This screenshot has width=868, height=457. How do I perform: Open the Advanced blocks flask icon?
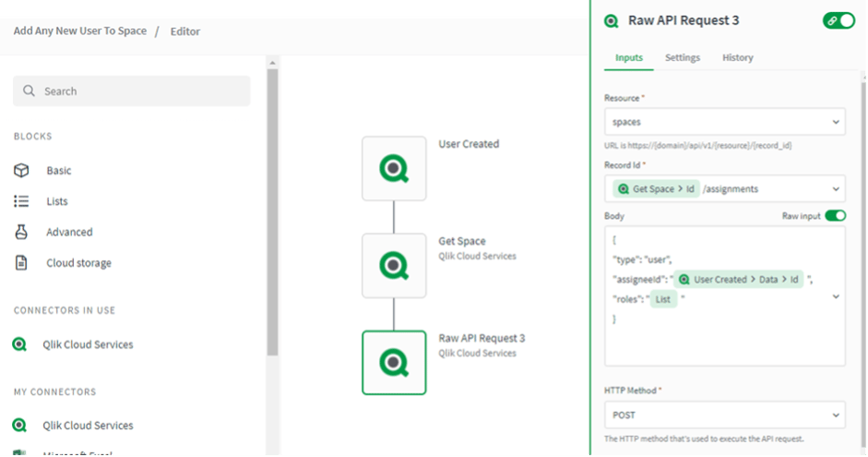[x=21, y=232]
